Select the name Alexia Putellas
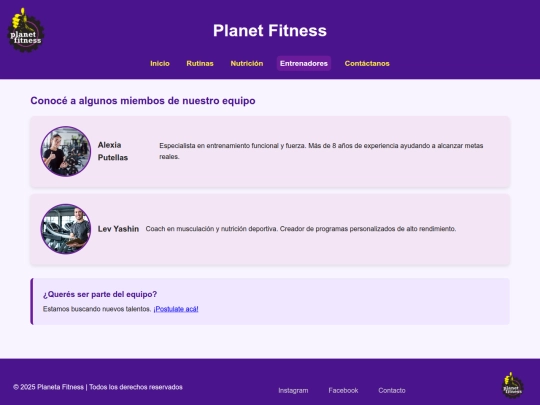Viewport: 540px width, 405px height. 113,151
